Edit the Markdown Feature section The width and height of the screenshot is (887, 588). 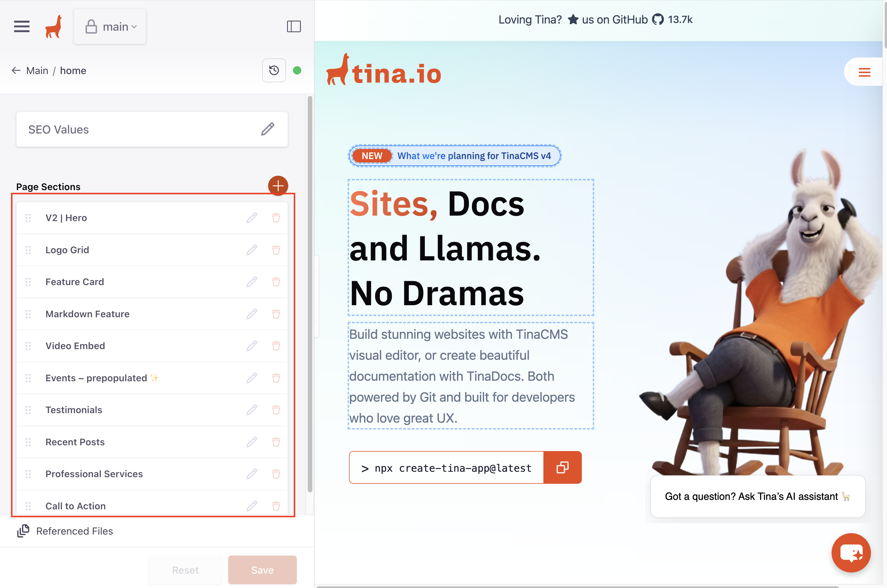pyautogui.click(x=252, y=314)
